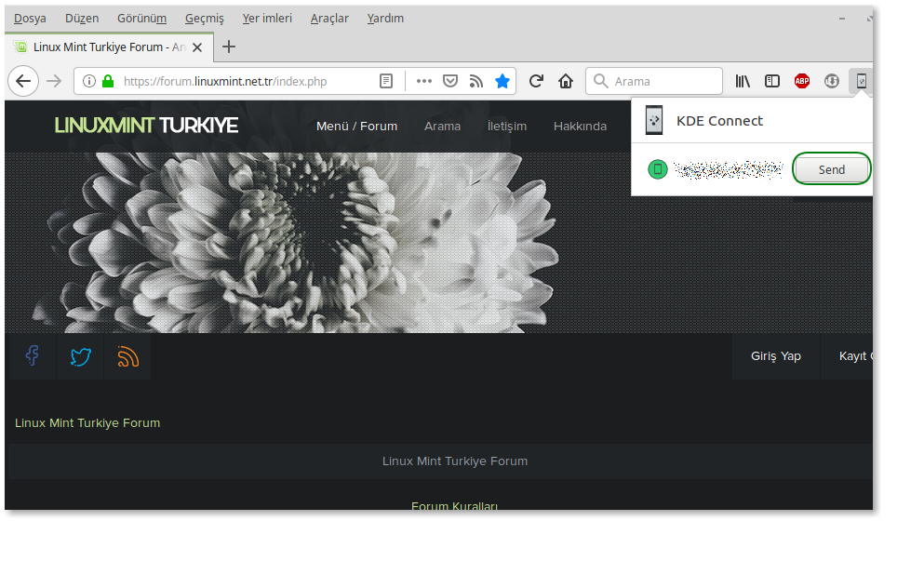Open the Geçmiş menu
Image resolution: width=924 pixels, height=561 pixels.
point(205,19)
